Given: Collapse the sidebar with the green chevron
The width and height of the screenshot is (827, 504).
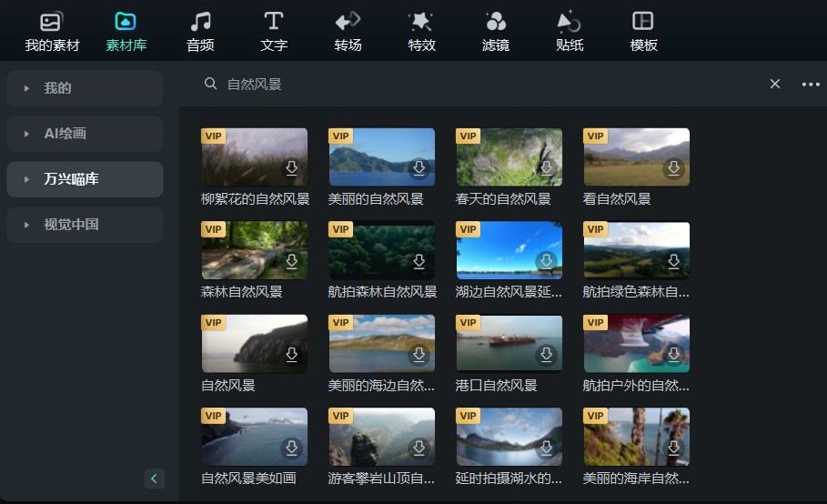Looking at the screenshot, I should 154,479.
